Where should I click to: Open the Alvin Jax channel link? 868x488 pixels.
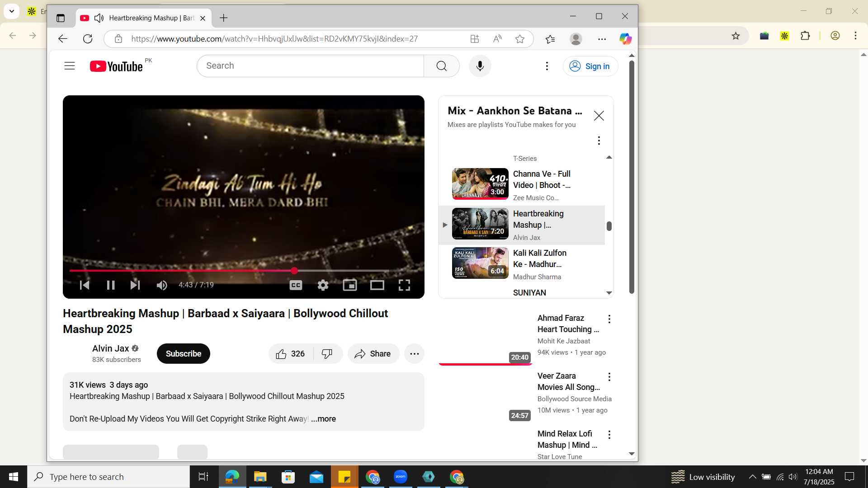(111, 348)
